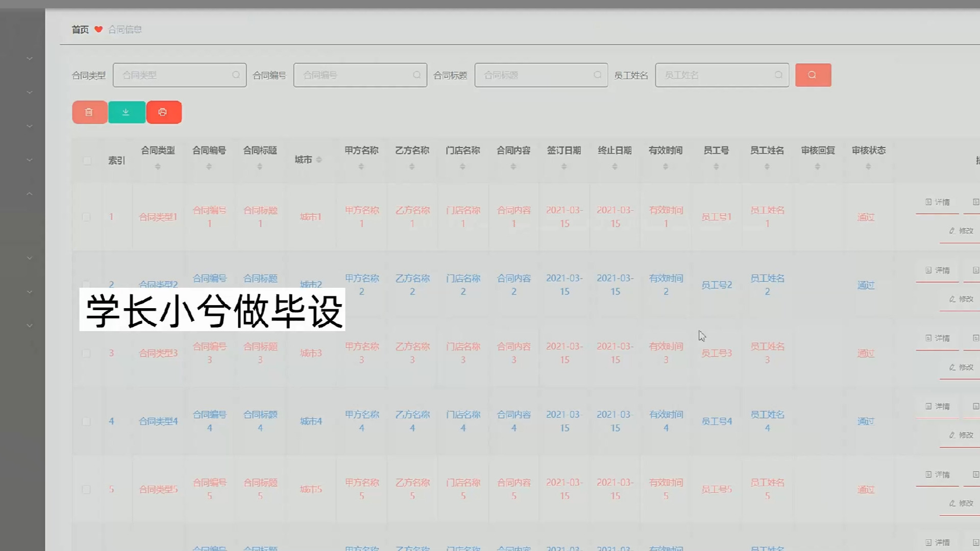Click the 城市3 cell

pyautogui.click(x=311, y=353)
